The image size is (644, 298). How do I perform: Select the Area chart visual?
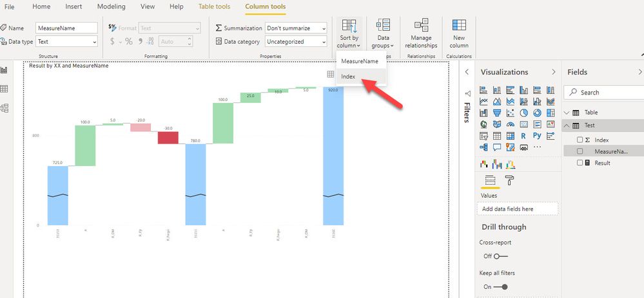point(497,101)
